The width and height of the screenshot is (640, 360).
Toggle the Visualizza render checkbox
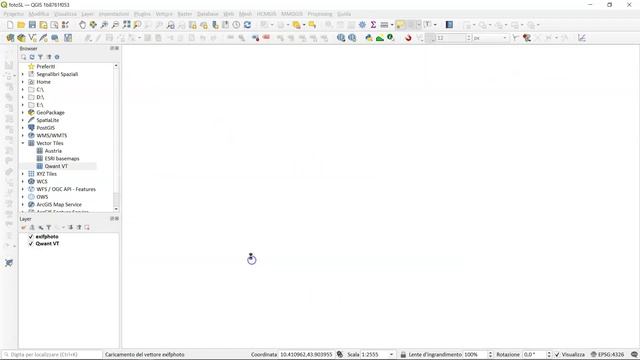(x=557, y=354)
